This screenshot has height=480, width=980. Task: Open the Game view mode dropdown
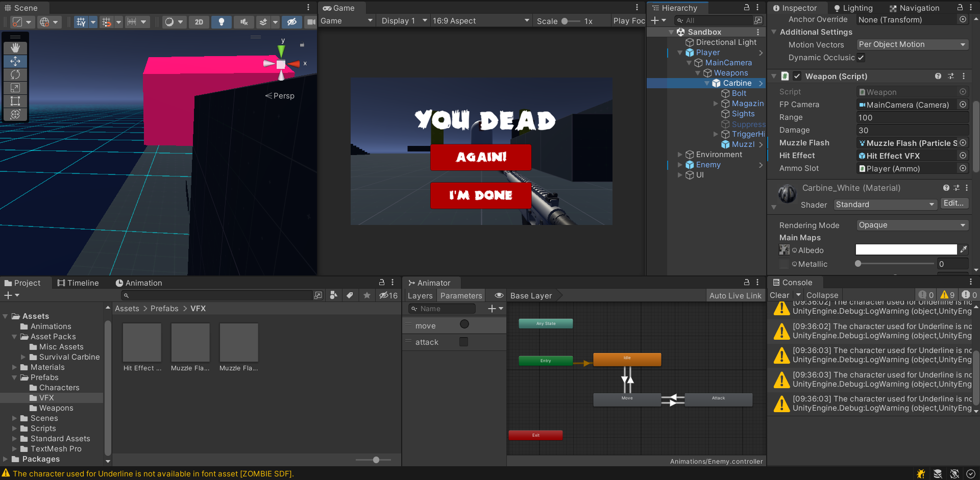(x=347, y=21)
